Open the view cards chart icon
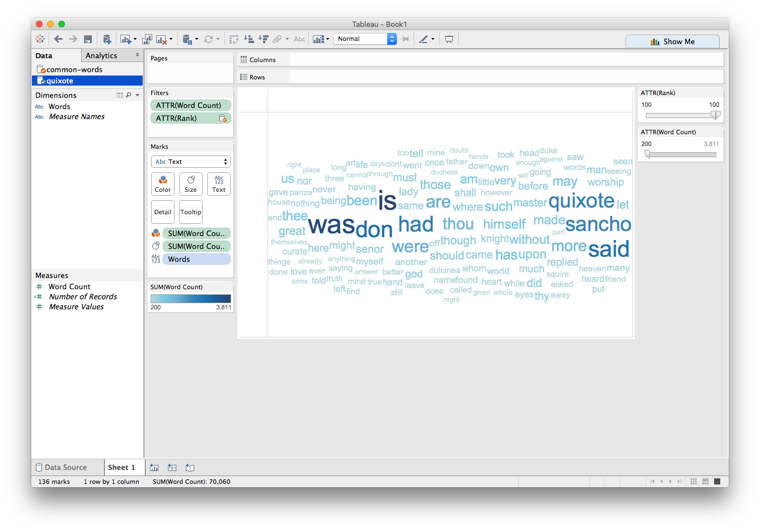Viewport: 760px width, 532px height. click(x=318, y=39)
